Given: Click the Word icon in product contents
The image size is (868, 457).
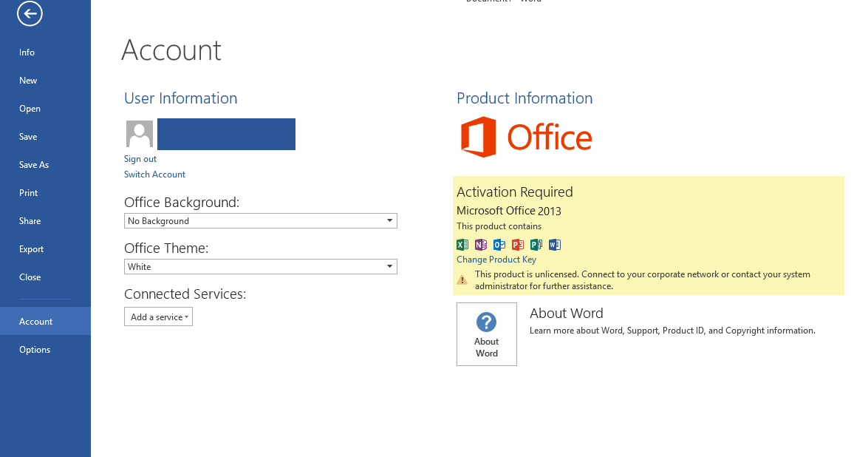Looking at the screenshot, I should point(555,244).
